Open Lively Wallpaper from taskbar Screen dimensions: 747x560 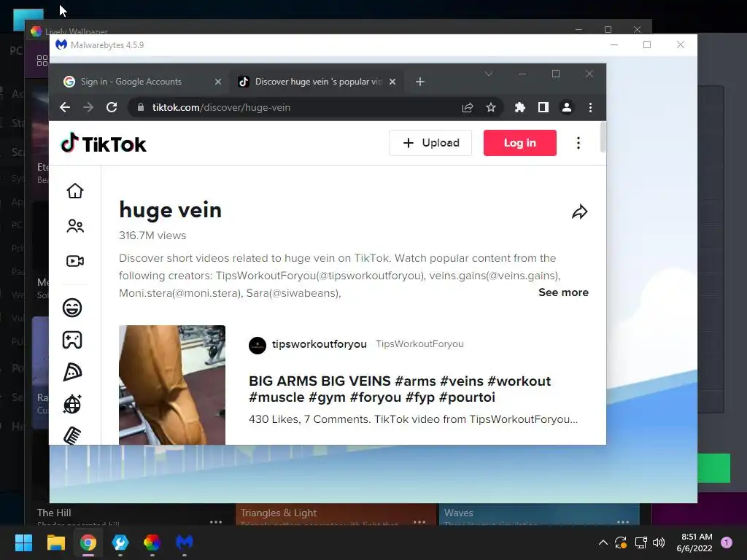point(152,542)
